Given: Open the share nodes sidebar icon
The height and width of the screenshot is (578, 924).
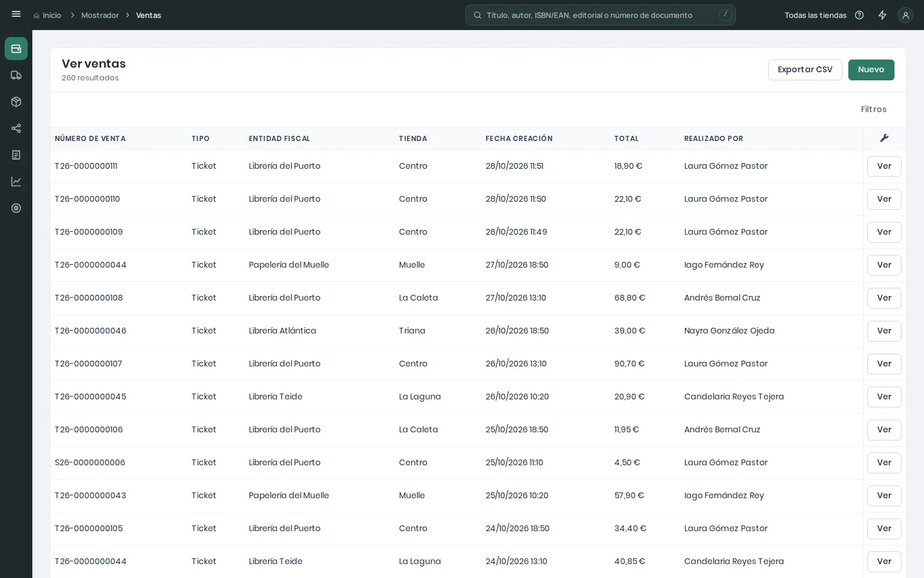Looking at the screenshot, I should 16,128.
